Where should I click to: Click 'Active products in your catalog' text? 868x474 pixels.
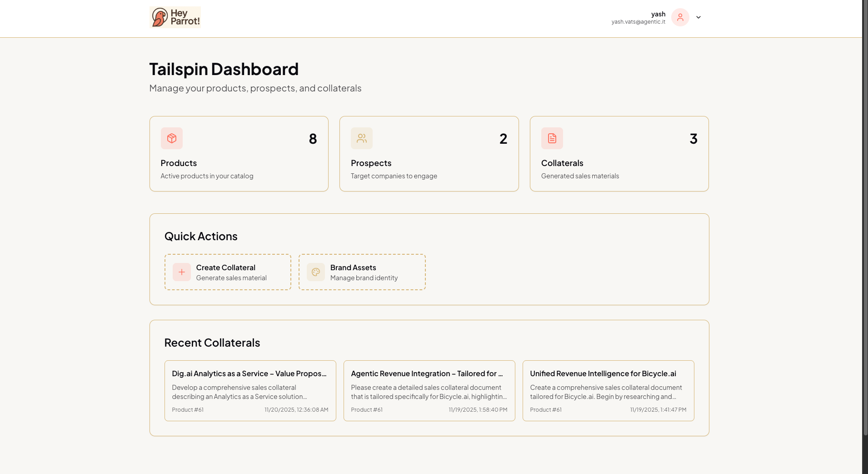pos(207,176)
